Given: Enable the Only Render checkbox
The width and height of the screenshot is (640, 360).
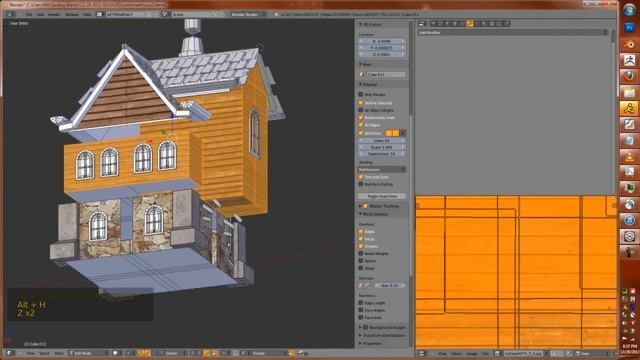Looking at the screenshot, I should pyautogui.click(x=361, y=94).
